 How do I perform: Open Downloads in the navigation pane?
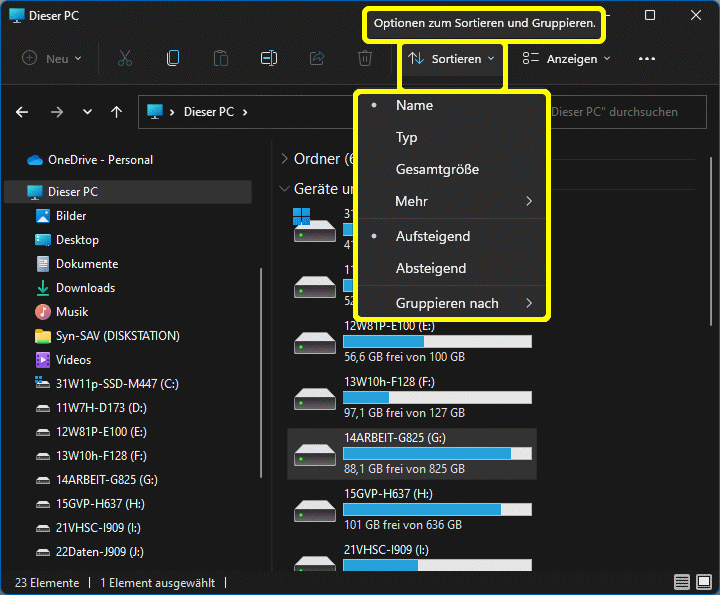85,288
